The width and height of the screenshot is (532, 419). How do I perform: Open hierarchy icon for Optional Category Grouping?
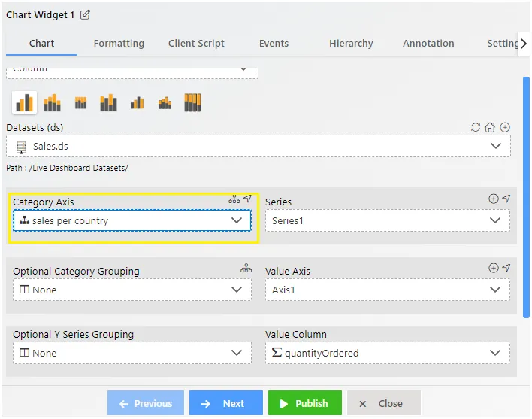(x=246, y=268)
